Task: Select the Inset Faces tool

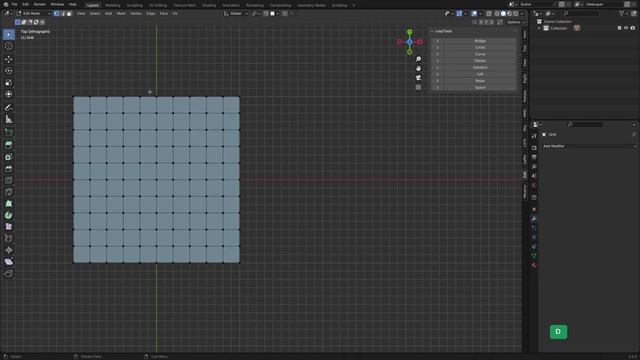Action: [9, 157]
